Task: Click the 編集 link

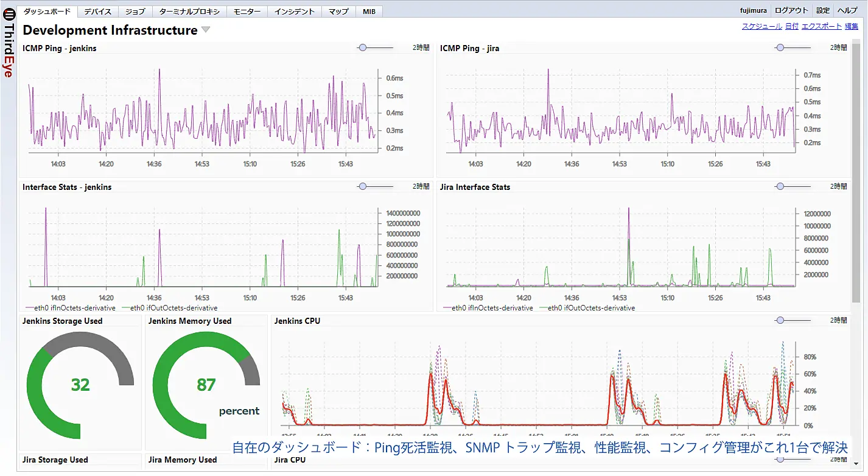Action: [852, 26]
